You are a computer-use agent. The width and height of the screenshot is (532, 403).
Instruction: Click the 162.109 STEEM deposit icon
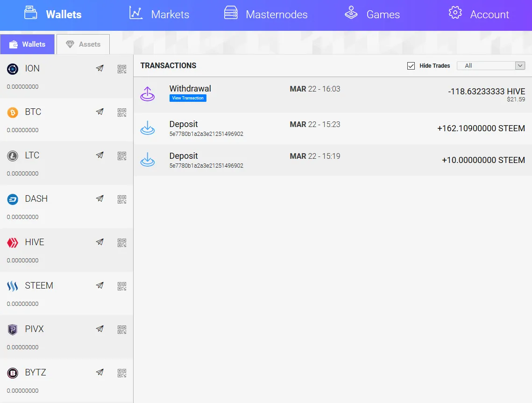[148, 128]
